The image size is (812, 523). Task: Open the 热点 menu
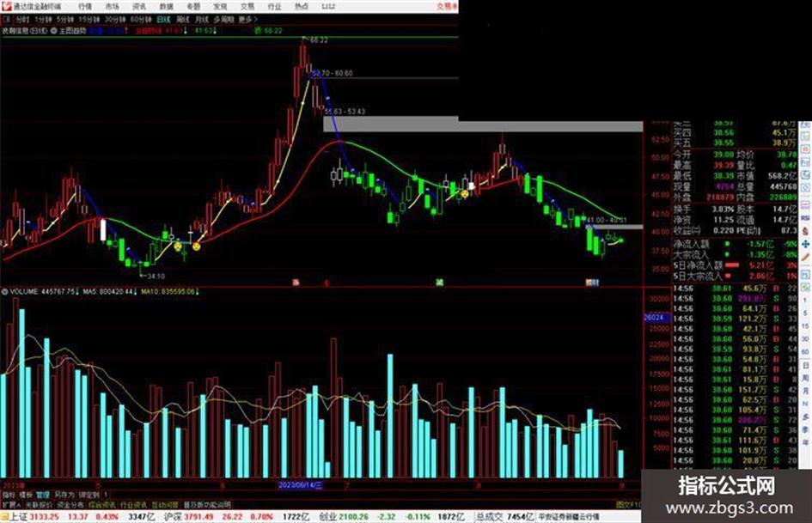click(302, 7)
